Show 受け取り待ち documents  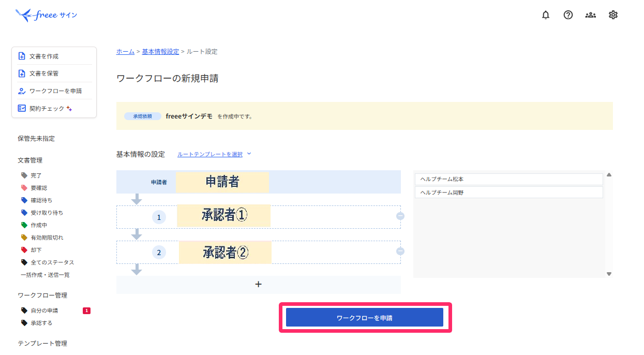47,213
